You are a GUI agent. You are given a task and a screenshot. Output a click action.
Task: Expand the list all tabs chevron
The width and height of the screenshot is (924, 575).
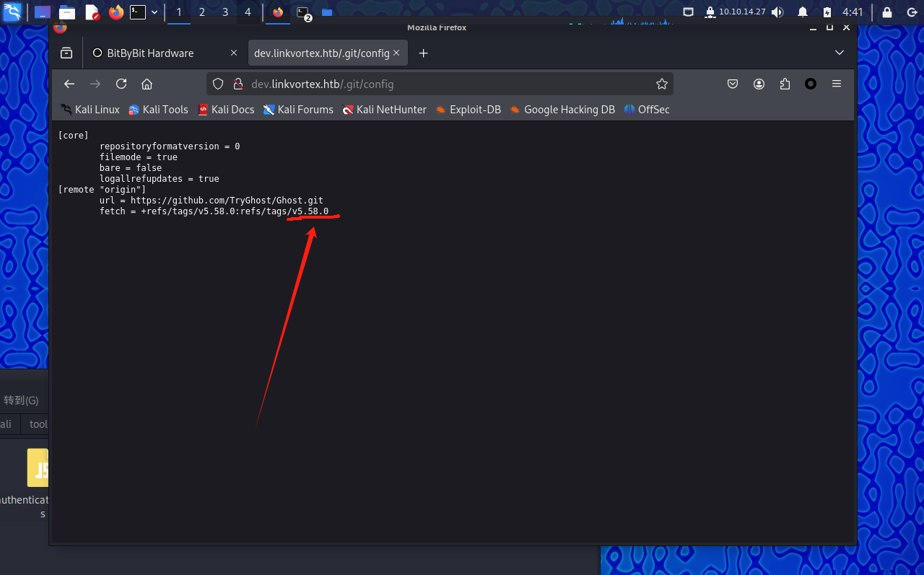click(839, 53)
